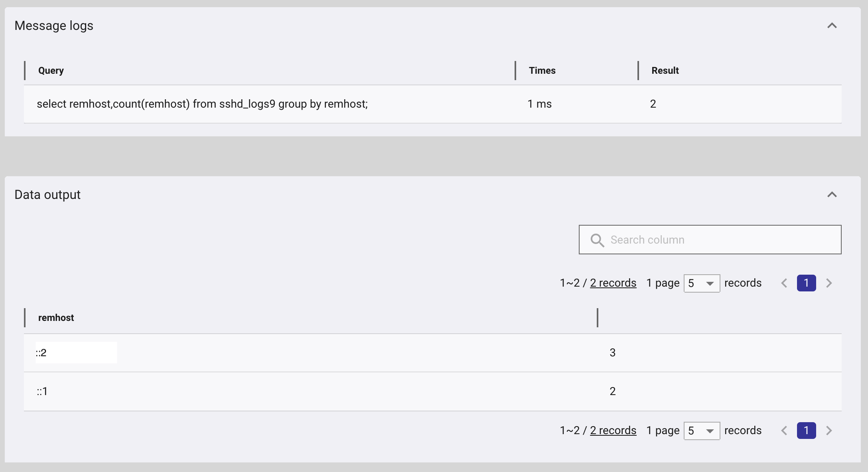Go to next page in bottom pagination

(x=829, y=431)
